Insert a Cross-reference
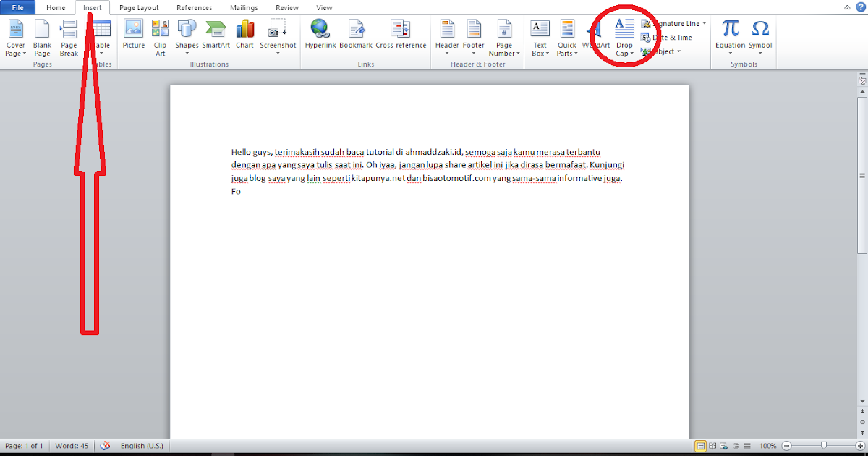This screenshot has height=456, width=868. 401,35
